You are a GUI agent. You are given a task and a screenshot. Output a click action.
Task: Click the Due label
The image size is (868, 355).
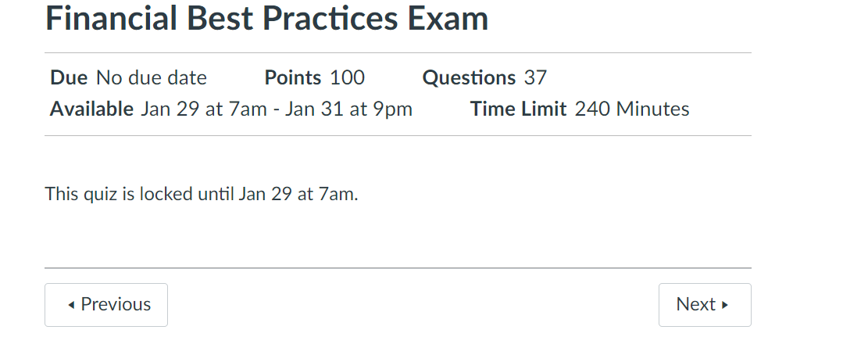coord(69,78)
